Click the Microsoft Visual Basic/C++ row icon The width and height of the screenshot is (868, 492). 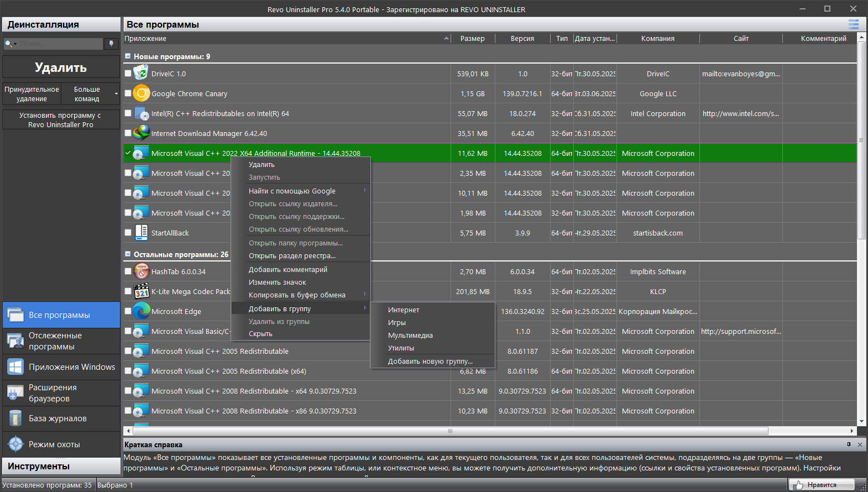click(x=142, y=331)
